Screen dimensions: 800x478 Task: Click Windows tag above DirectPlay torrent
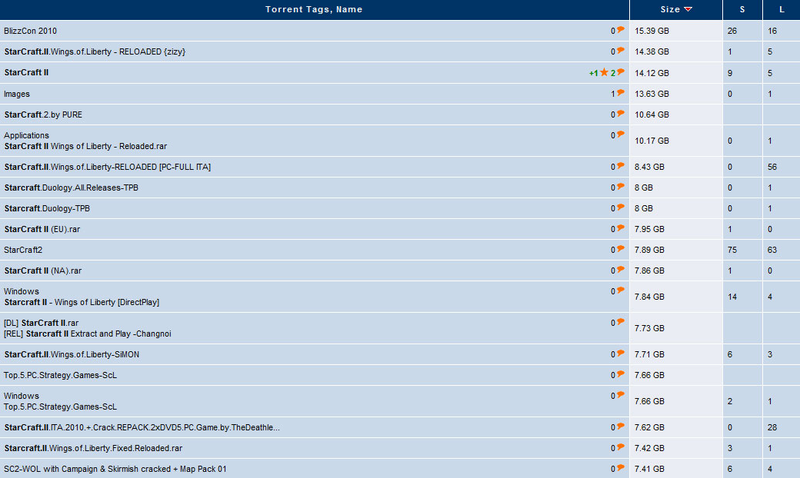21,291
